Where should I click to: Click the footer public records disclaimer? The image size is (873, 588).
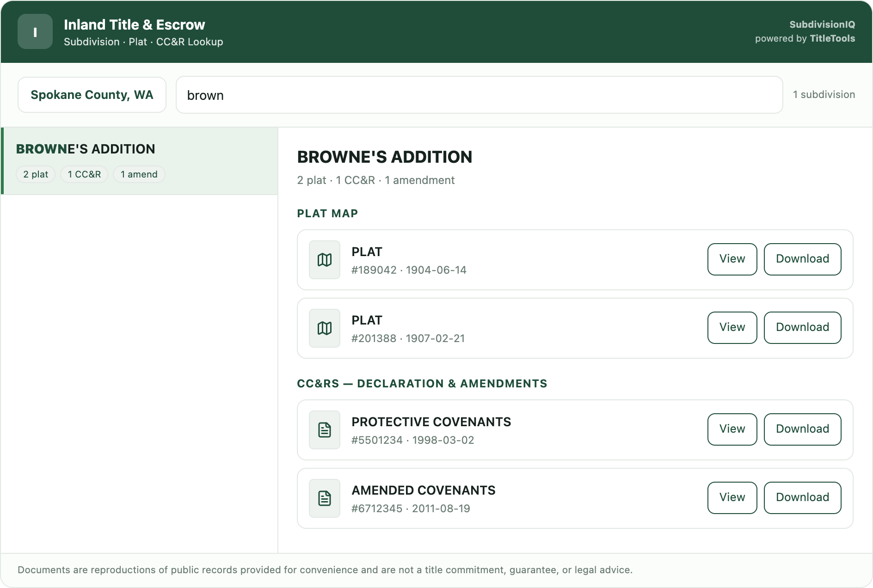[325, 570]
